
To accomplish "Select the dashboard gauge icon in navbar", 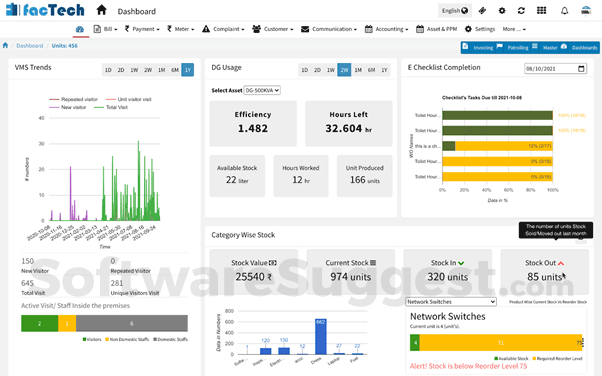I will (x=80, y=29).
